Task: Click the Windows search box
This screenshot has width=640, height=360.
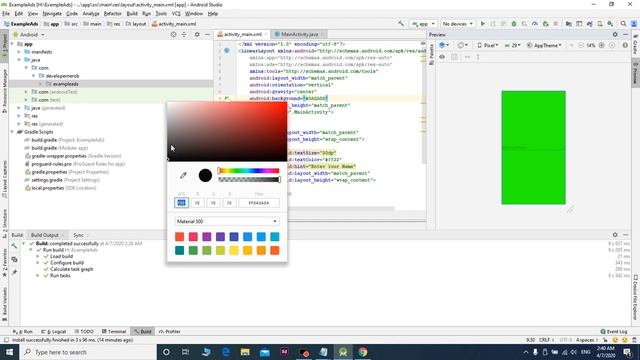Action: pos(88,352)
